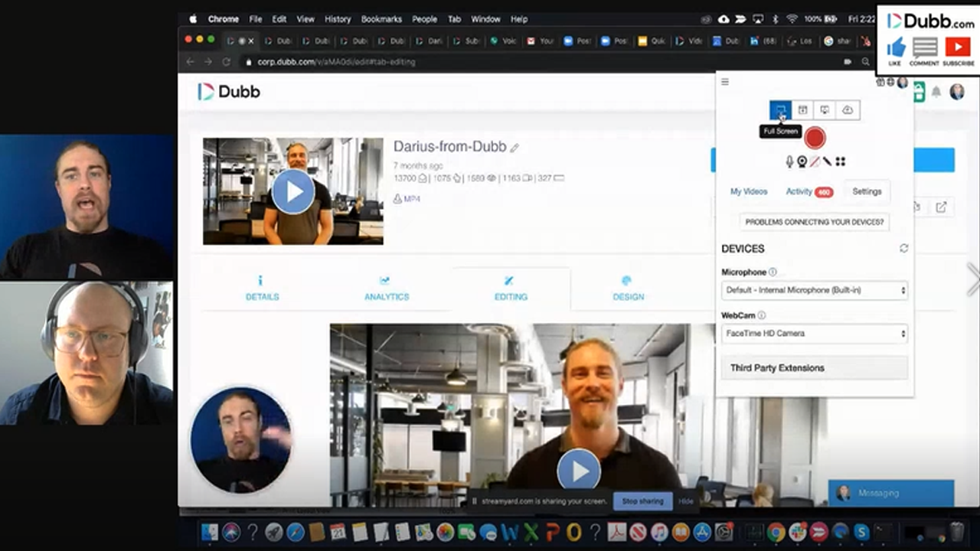Open the user profile avatar in Dubb header

click(957, 92)
